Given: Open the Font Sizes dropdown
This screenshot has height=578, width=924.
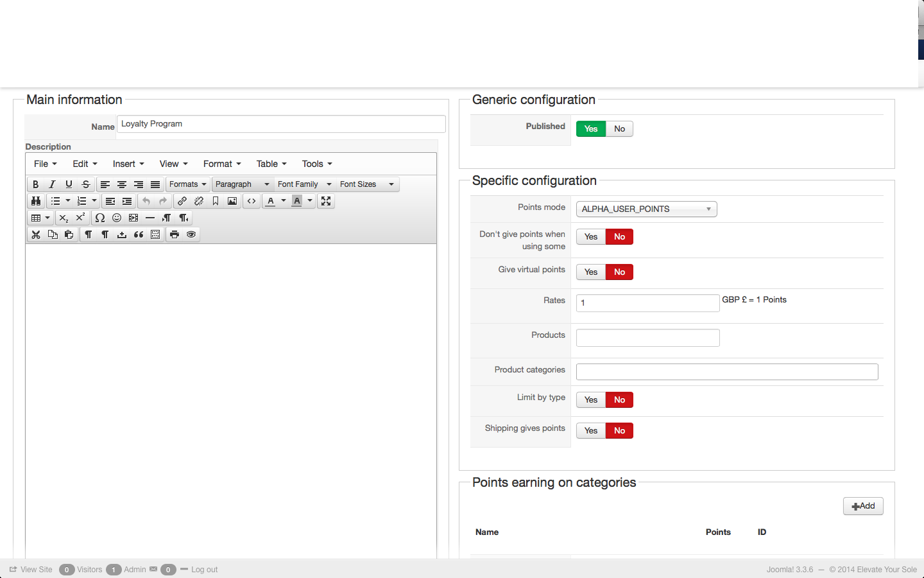Looking at the screenshot, I should pyautogui.click(x=367, y=184).
